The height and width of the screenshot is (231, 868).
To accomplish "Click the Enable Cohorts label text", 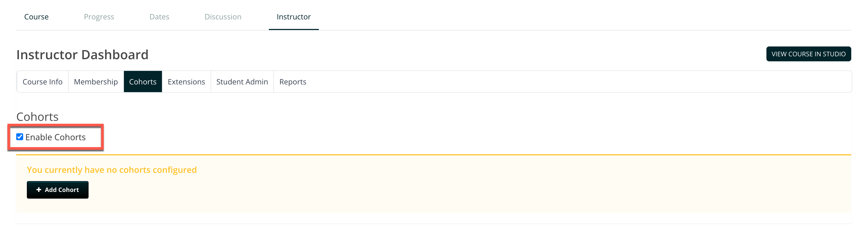I will [x=56, y=137].
